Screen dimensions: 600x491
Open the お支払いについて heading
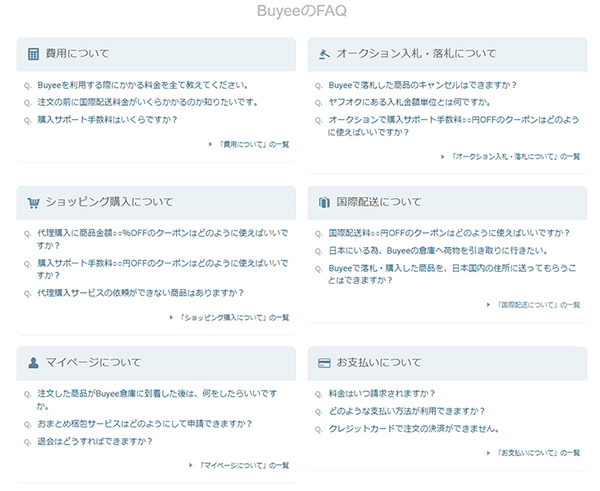pyautogui.click(x=379, y=362)
